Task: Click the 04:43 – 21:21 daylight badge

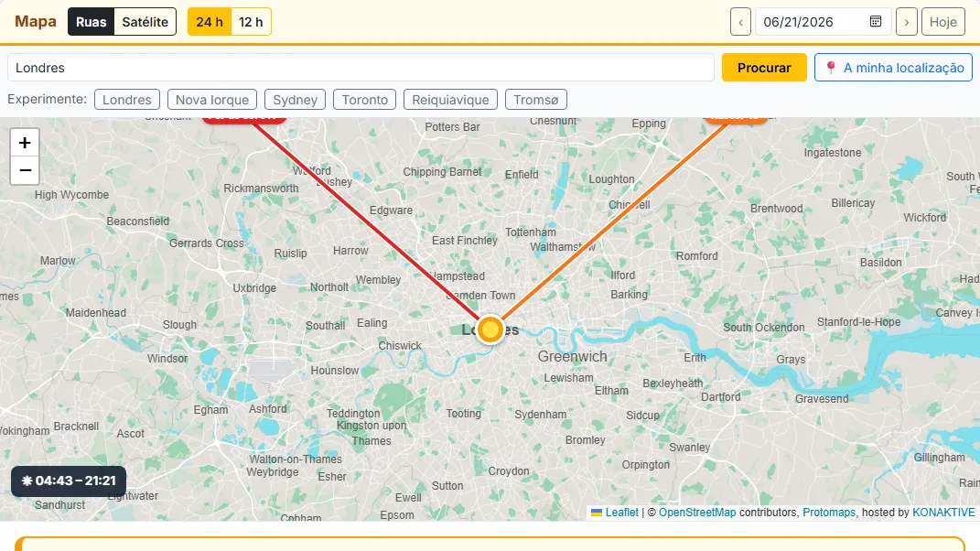Action: click(x=69, y=481)
